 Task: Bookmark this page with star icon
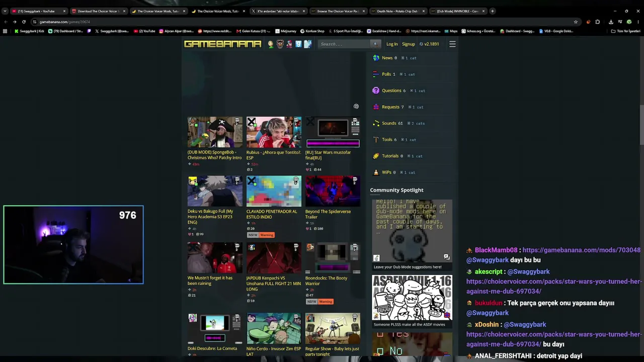576,22
